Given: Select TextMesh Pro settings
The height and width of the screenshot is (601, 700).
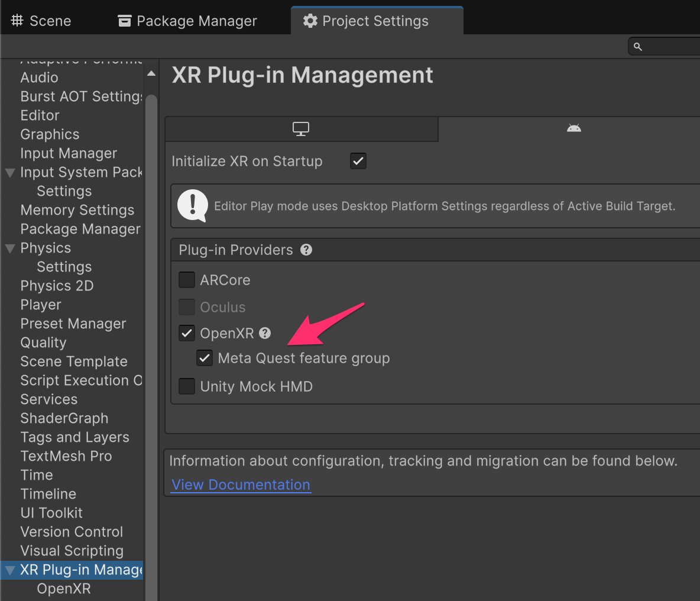Looking at the screenshot, I should point(66,456).
